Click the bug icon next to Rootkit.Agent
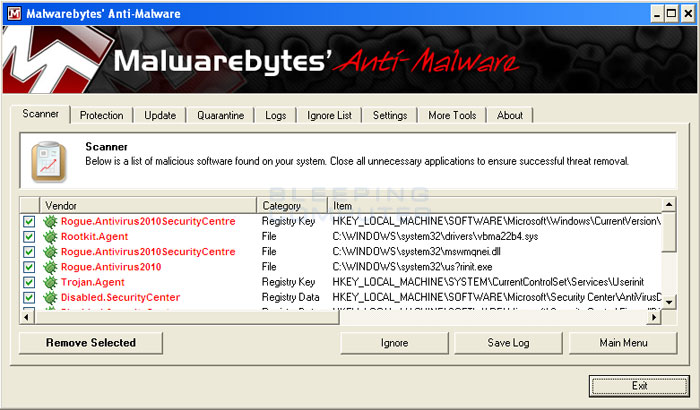 point(50,237)
